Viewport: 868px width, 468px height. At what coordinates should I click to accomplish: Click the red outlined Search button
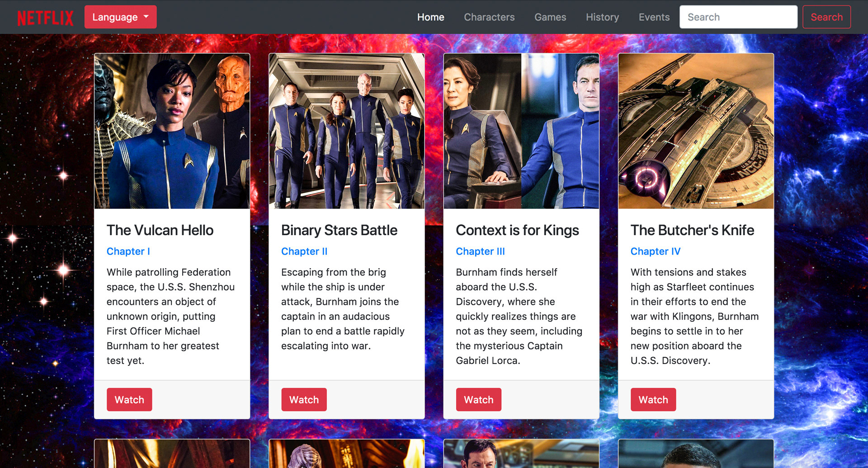(826, 17)
